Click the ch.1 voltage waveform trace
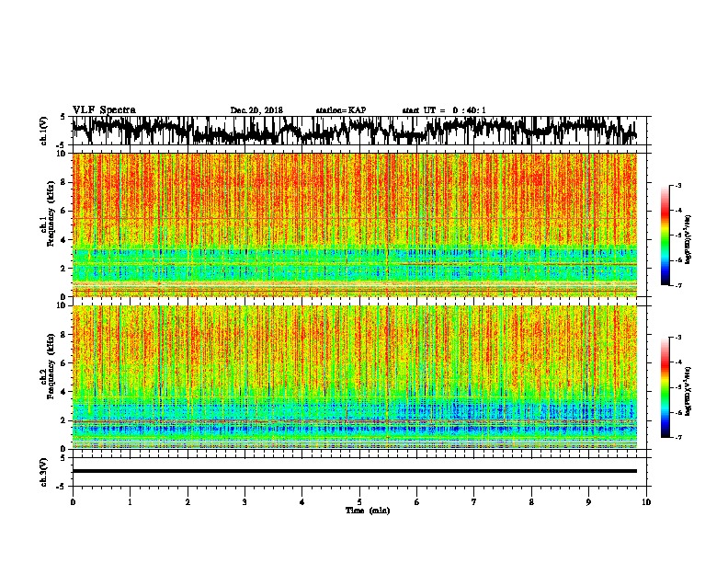This screenshot has width=728, height=563. point(354,131)
